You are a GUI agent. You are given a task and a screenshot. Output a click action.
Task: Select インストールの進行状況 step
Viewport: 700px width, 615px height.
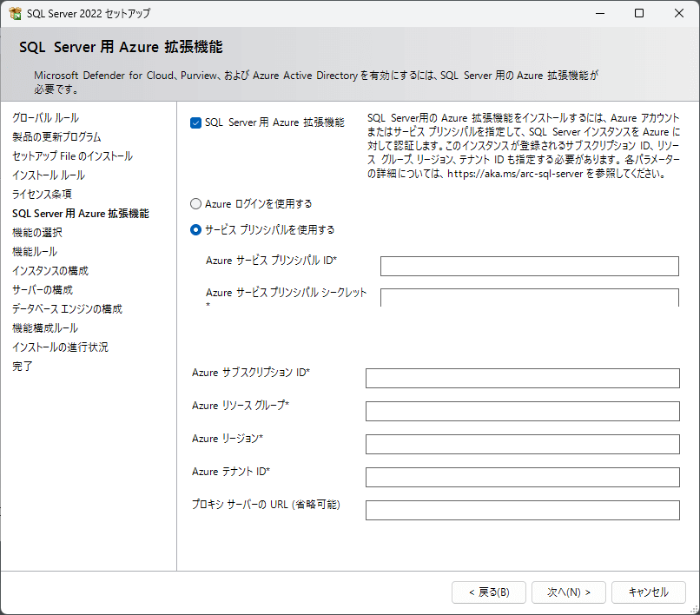coord(60,347)
